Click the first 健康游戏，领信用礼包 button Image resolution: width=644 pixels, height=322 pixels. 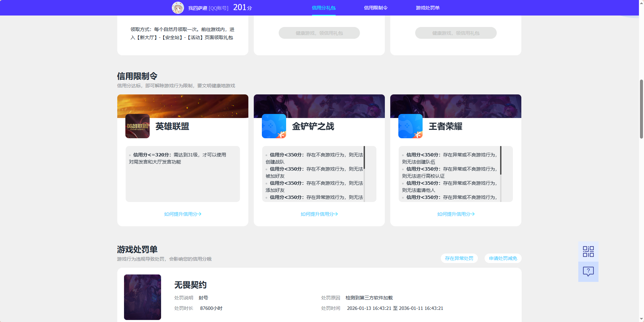tap(319, 33)
